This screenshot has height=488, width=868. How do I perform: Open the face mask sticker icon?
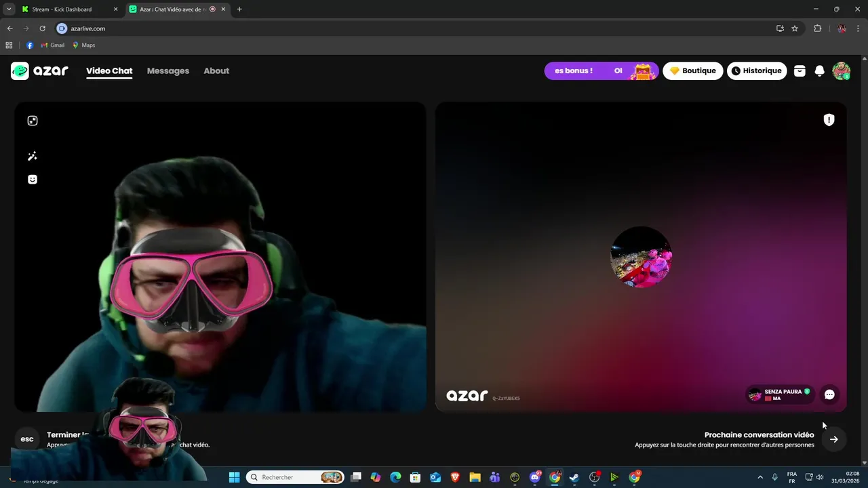click(x=32, y=180)
